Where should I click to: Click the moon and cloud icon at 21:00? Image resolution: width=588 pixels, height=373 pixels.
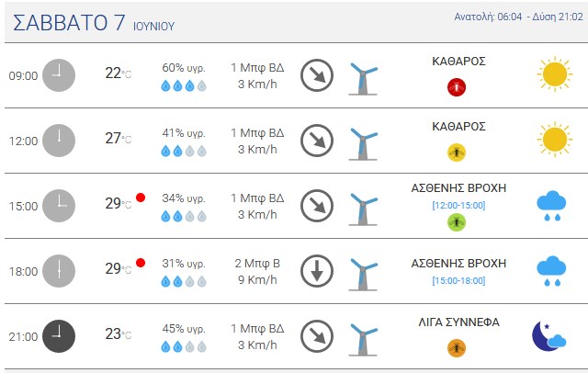pyautogui.click(x=549, y=335)
